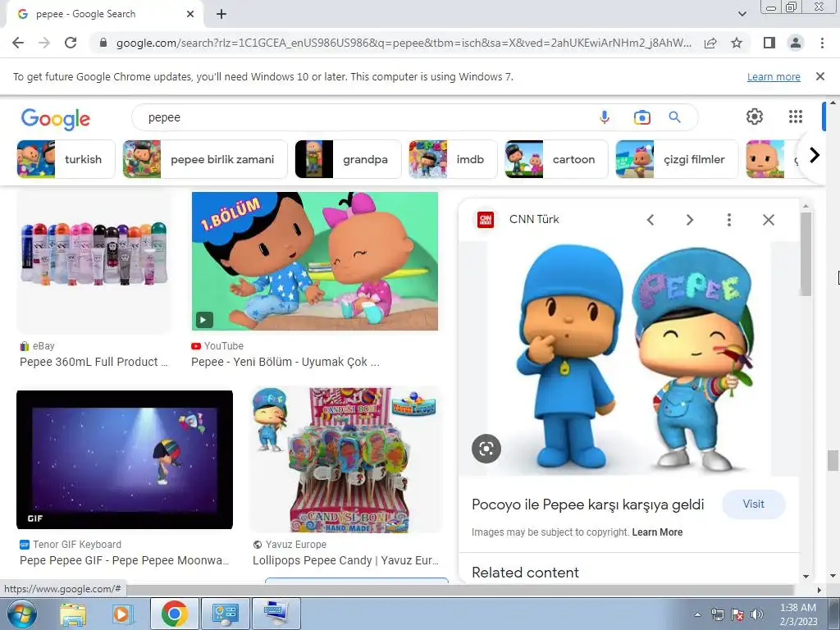This screenshot has width=840, height=630.
Task: Open Windows Explorer from the taskbar
Action: pyautogui.click(x=73, y=614)
